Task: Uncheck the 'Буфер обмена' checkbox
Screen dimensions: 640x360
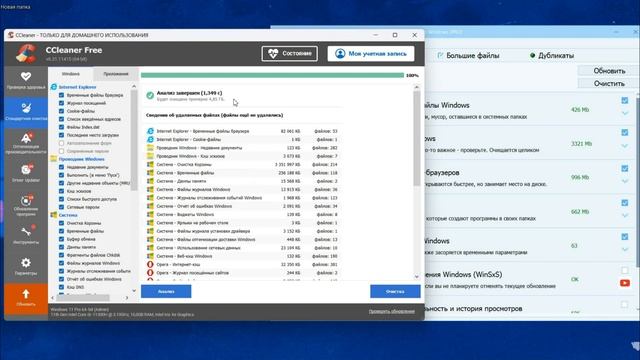Action: coord(61,239)
